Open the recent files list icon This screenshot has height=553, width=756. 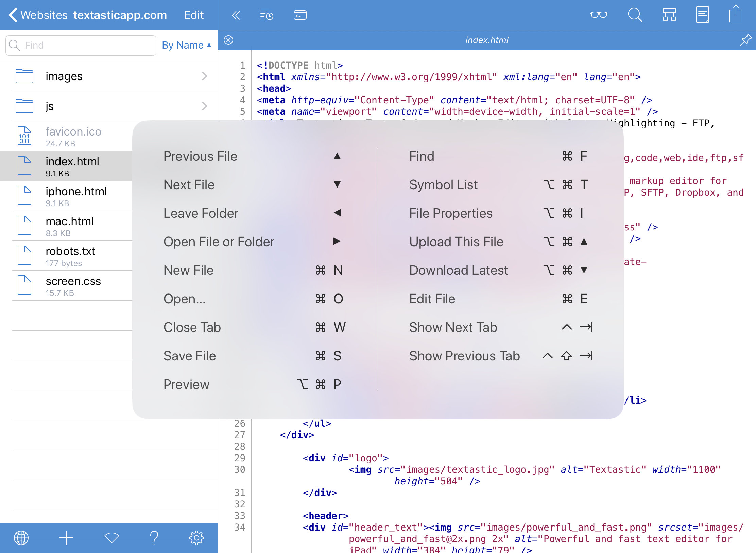[x=267, y=15]
